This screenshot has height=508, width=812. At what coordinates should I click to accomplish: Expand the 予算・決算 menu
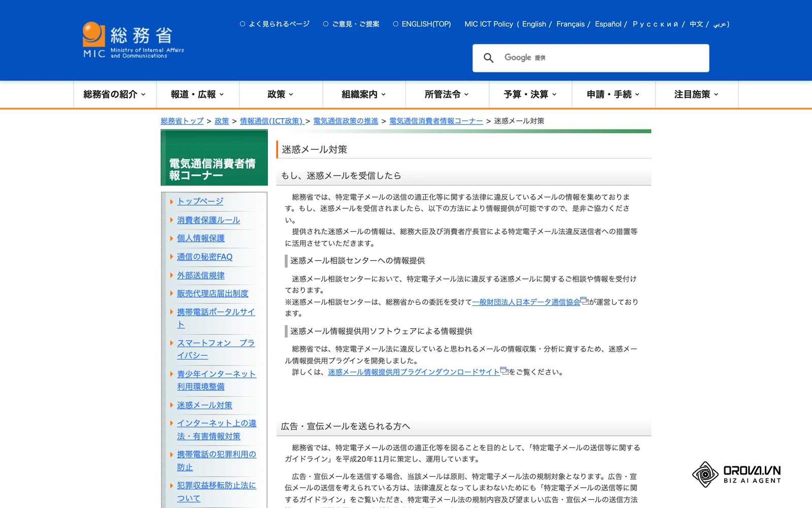pos(530,94)
